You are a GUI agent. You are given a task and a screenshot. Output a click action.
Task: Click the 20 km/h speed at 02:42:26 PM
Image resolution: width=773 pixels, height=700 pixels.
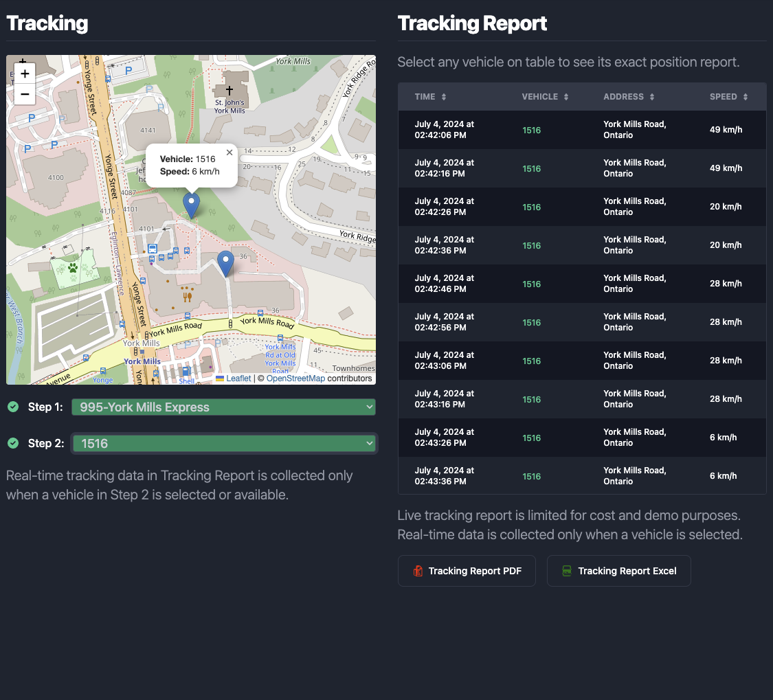click(x=726, y=207)
